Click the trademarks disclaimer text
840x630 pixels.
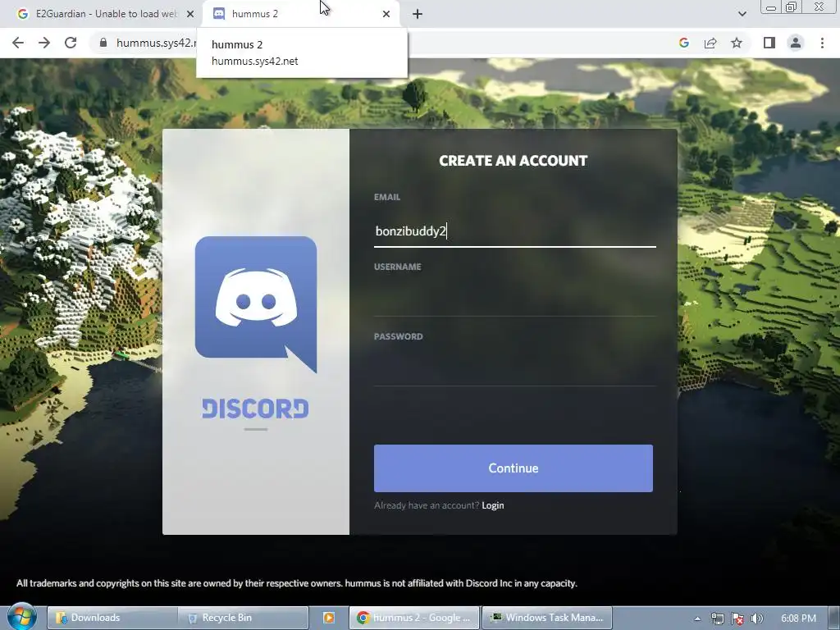297,583
